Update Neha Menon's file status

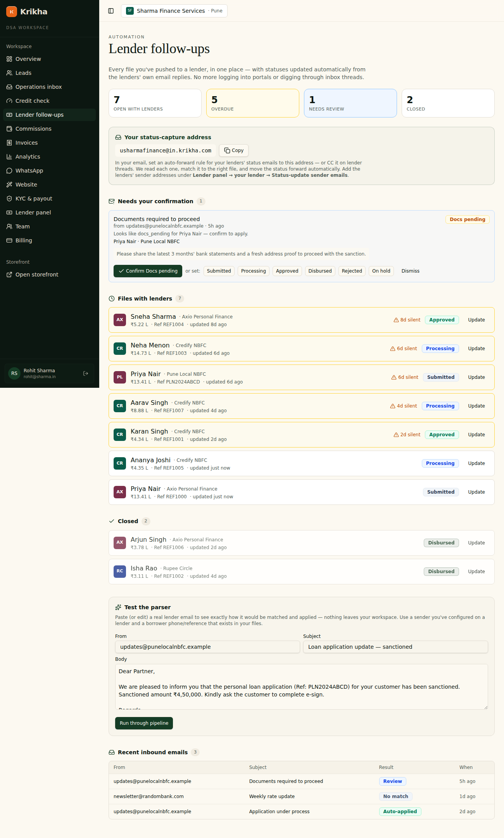476,349
